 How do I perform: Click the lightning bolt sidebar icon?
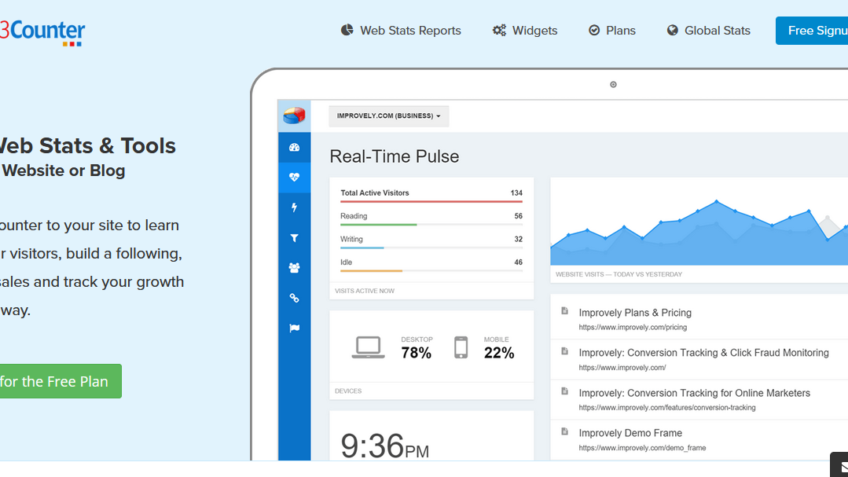pos(294,208)
